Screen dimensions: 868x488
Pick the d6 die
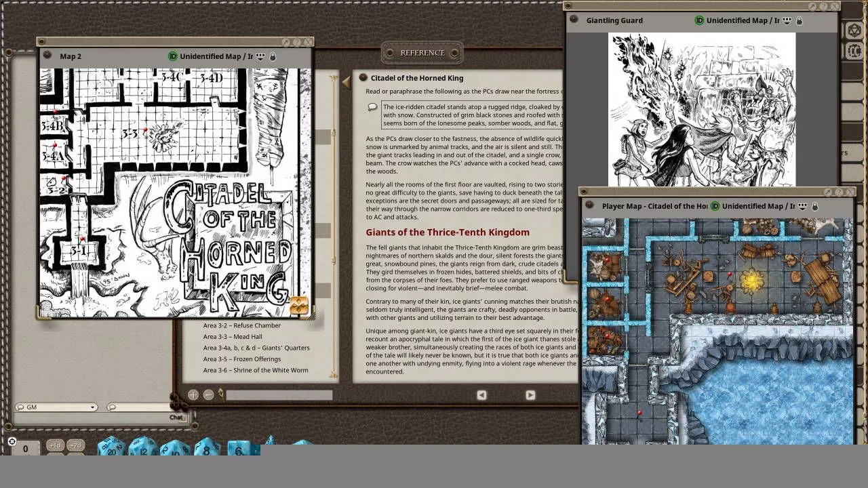tap(239, 449)
